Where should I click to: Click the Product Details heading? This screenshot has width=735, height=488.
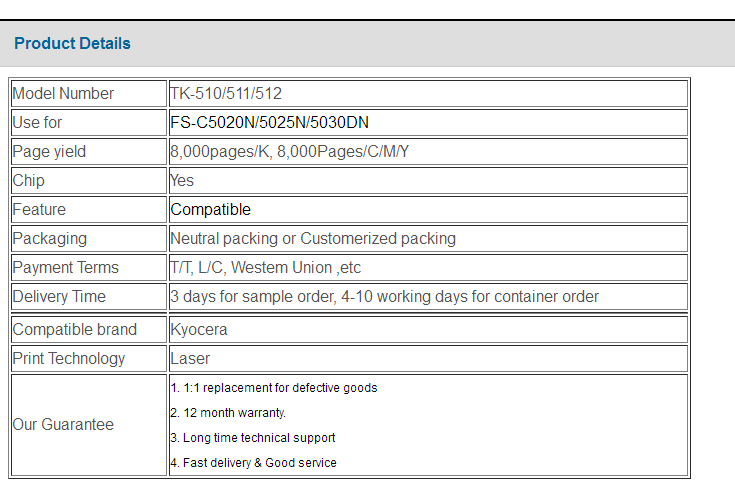tap(72, 44)
